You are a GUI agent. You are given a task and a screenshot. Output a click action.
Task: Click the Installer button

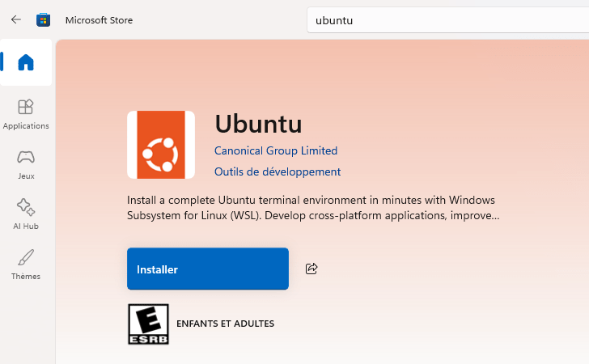[208, 269]
